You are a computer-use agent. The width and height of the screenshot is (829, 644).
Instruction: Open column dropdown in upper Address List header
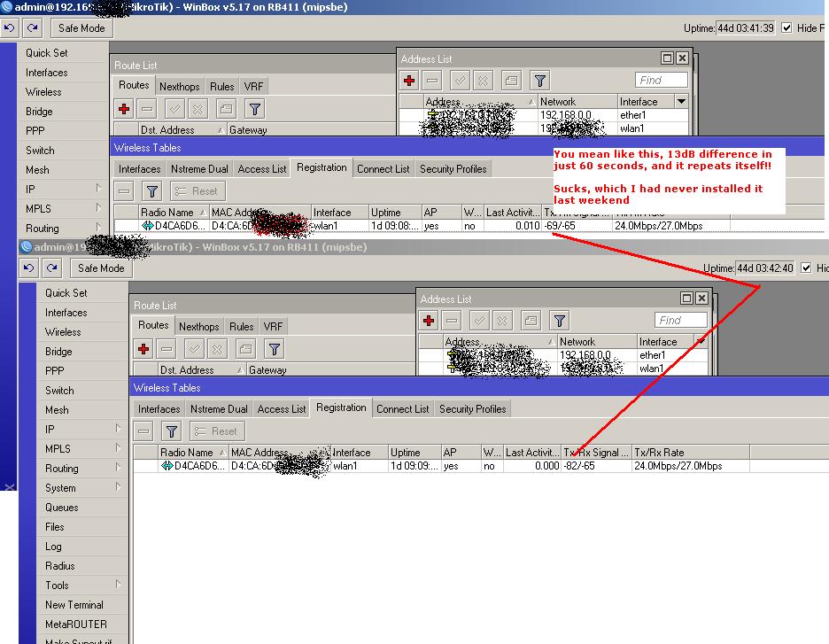point(681,101)
